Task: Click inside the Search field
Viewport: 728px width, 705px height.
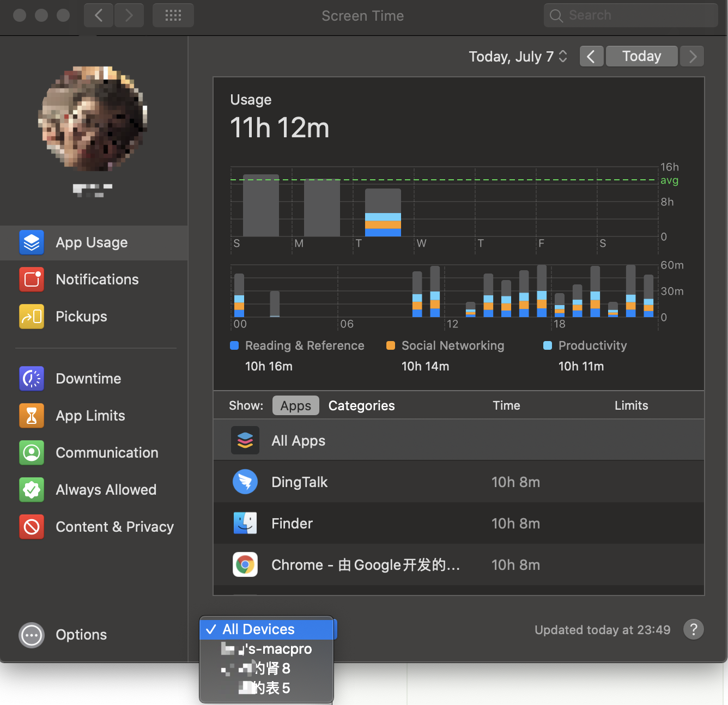Action: [631, 15]
